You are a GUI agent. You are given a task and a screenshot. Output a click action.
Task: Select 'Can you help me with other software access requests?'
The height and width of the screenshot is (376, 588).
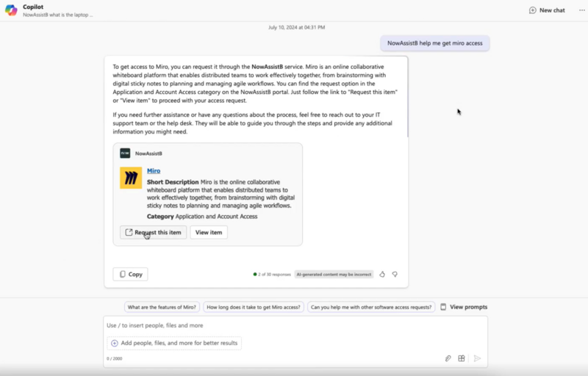(x=371, y=307)
